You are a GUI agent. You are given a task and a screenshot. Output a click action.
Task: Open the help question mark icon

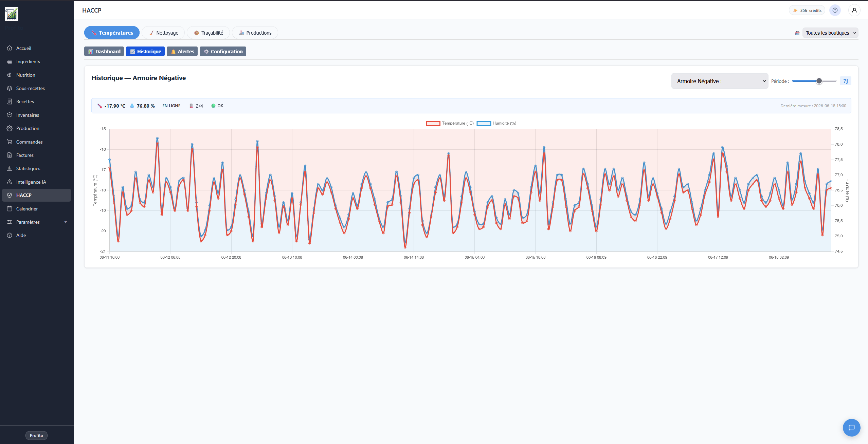pyautogui.click(x=835, y=10)
